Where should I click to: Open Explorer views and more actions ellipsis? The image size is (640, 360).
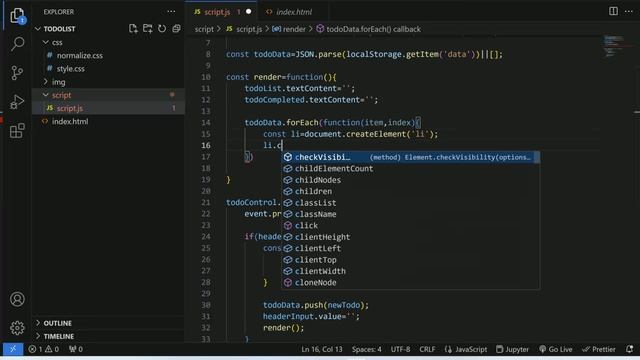coord(171,11)
